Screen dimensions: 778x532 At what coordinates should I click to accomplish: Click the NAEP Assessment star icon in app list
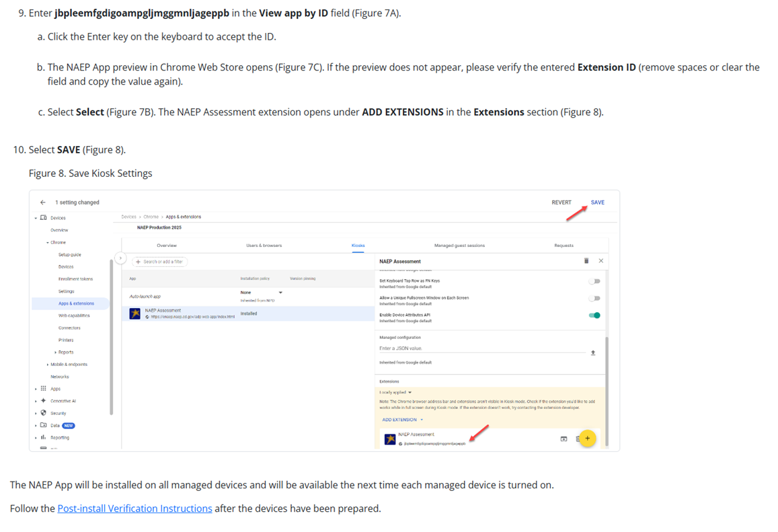[135, 313]
